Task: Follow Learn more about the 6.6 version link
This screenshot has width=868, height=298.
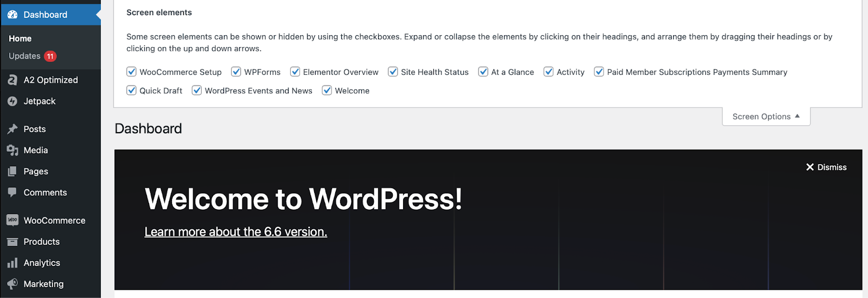Action: pos(235,232)
